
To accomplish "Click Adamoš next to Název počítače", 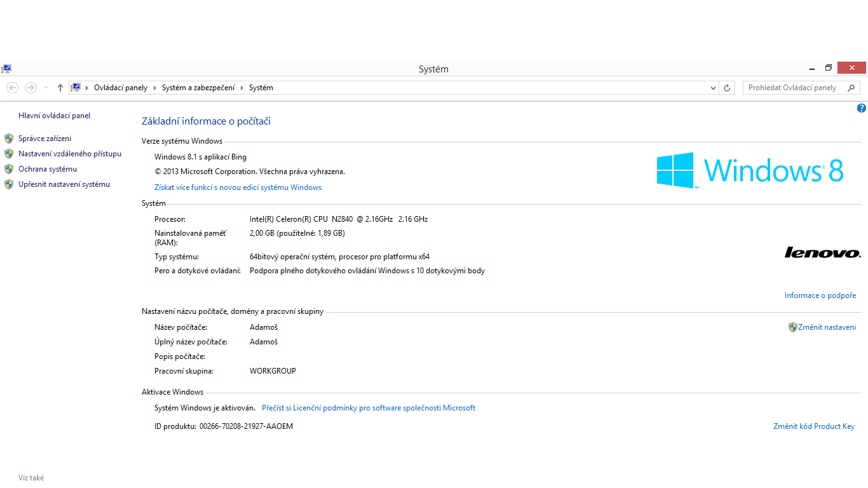I will (264, 327).
